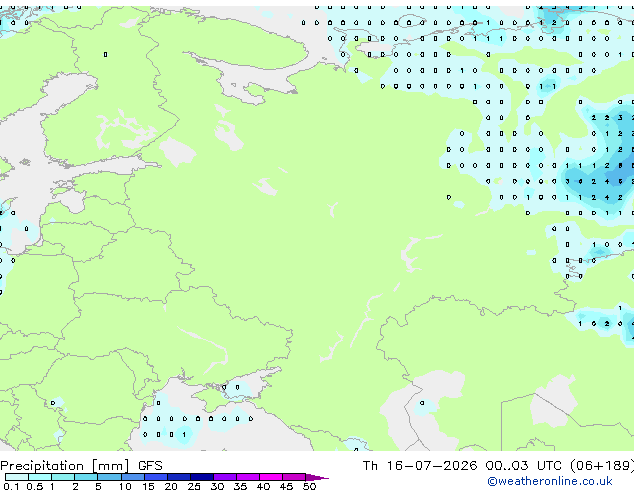Click the legend label '25'
Screen dimensions: 634x490
(x=194, y=486)
